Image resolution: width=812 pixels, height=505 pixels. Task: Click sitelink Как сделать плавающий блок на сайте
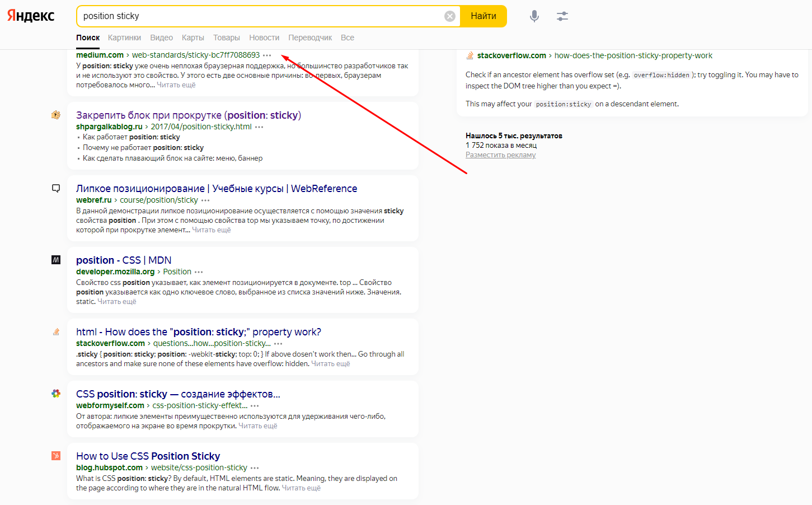pyautogui.click(x=172, y=158)
